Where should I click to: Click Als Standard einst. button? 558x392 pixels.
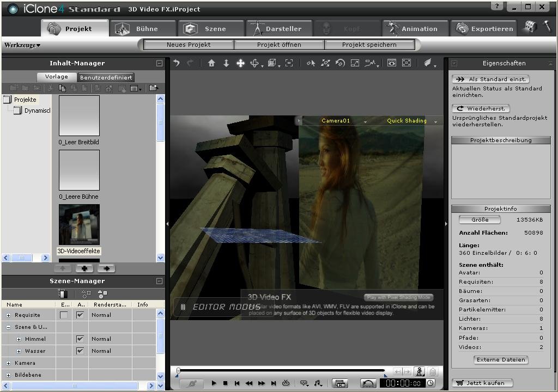pyautogui.click(x=491, y=79)
